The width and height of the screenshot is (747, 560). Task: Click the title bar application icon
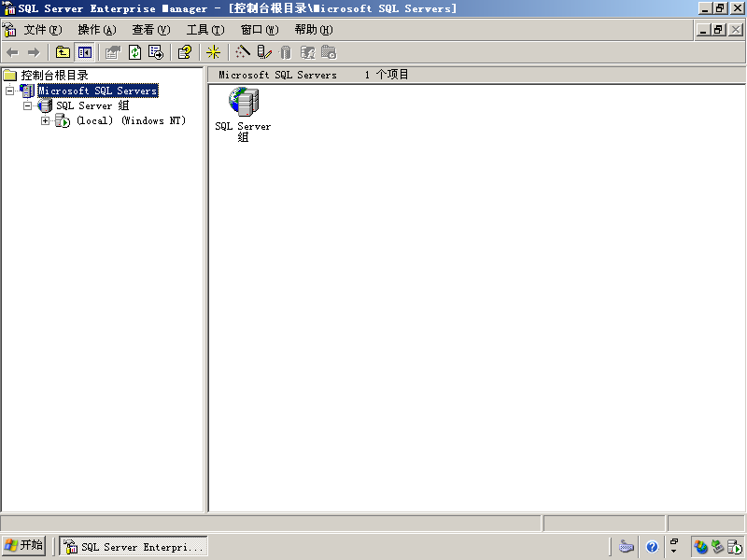9,8
